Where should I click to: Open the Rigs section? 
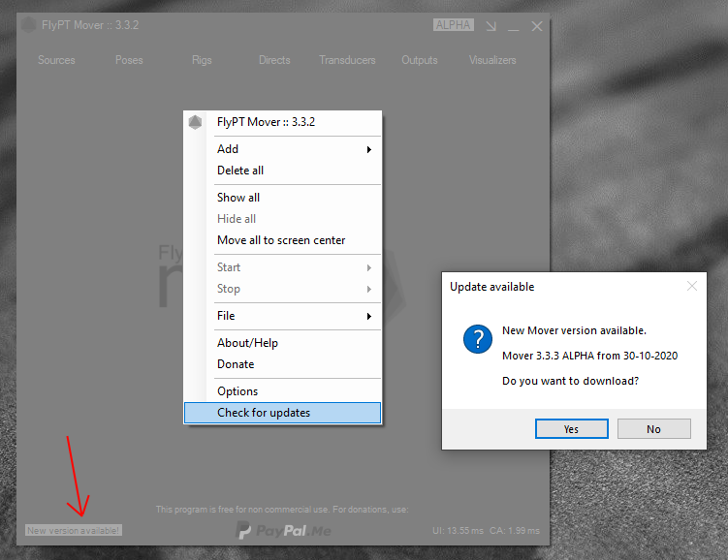pyautogui.click(x=202, y=60)
